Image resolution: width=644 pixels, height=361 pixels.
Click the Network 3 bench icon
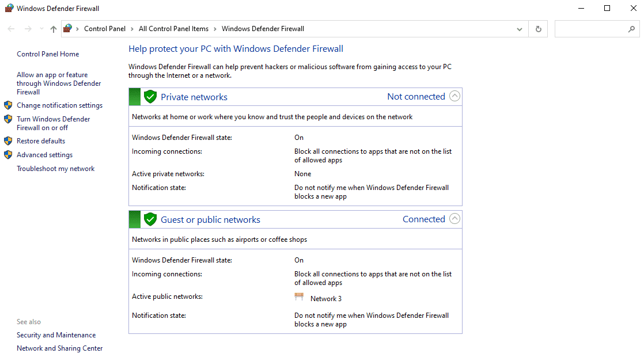click(299, 298)
